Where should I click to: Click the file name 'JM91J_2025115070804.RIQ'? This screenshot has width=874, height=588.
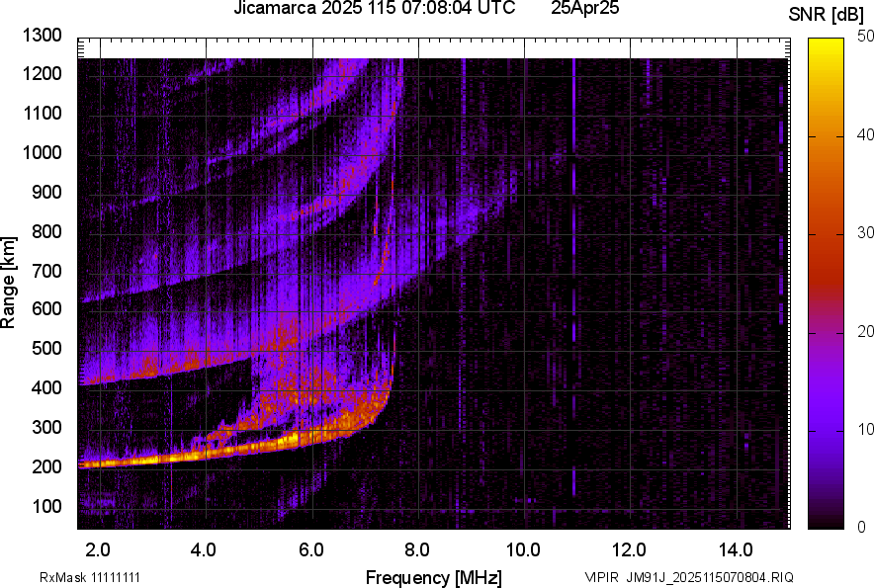(710, 577)
